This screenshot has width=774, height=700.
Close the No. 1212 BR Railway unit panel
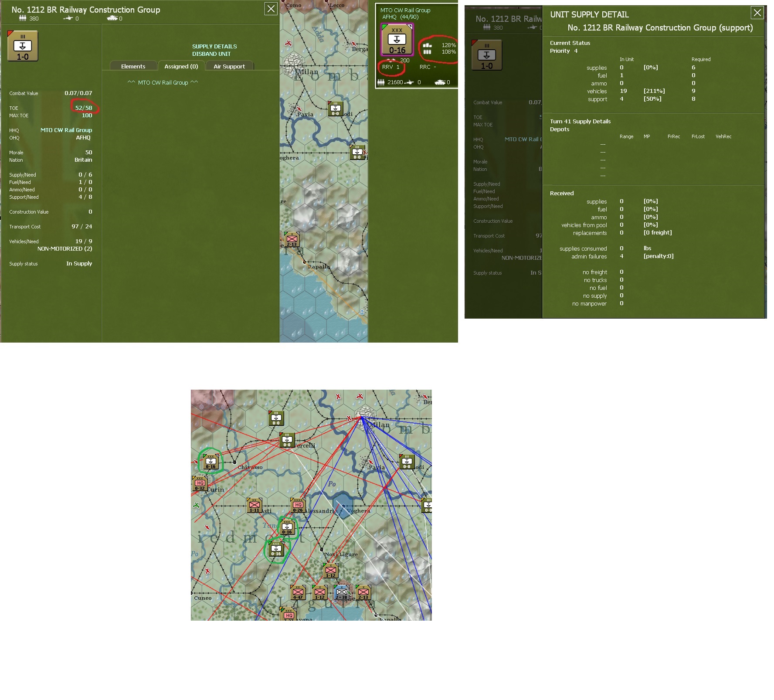click(x=271, y=9)
